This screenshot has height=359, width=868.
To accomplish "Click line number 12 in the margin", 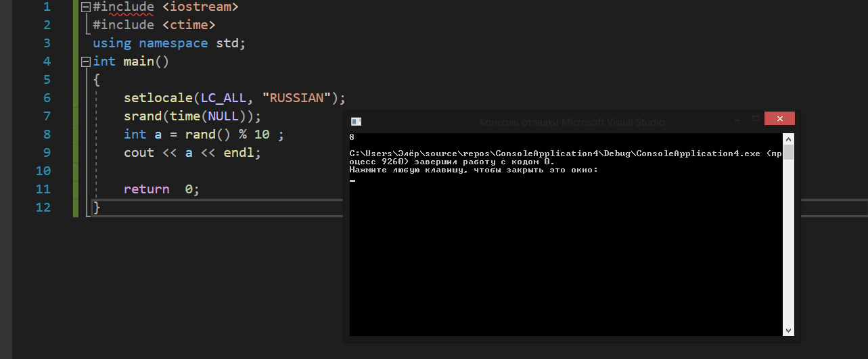I will pyautogui.click(x=43, y=208).
